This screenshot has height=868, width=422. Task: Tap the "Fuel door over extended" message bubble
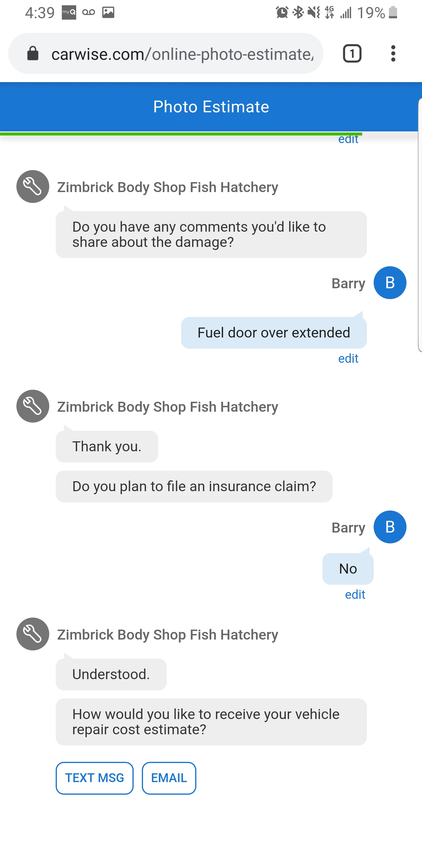273,333
